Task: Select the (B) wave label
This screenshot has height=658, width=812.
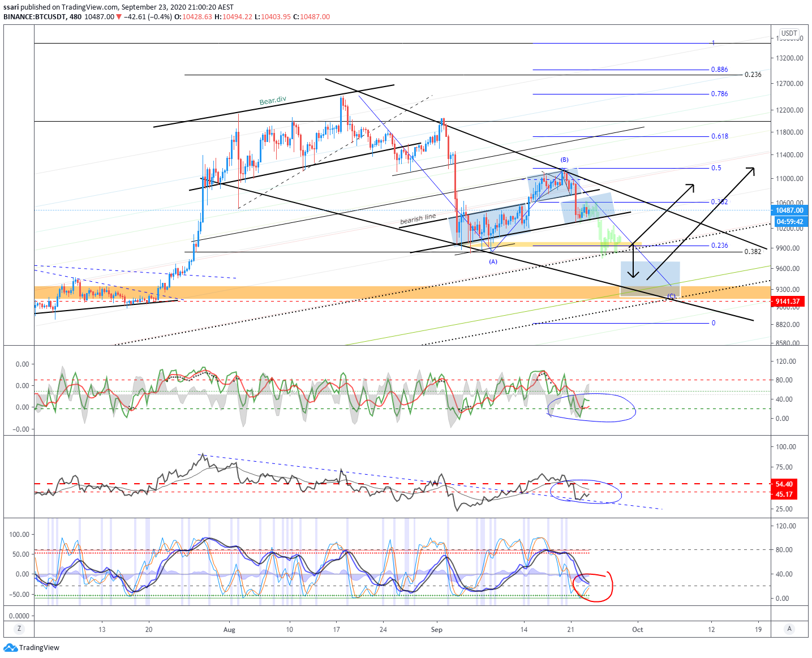Action: pyautogui.click(x=564, y=160)
